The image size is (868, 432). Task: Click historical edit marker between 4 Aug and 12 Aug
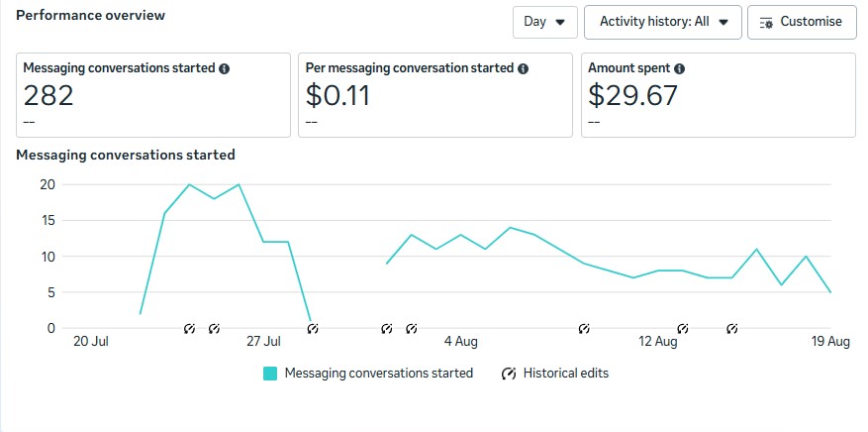point(584,328)
